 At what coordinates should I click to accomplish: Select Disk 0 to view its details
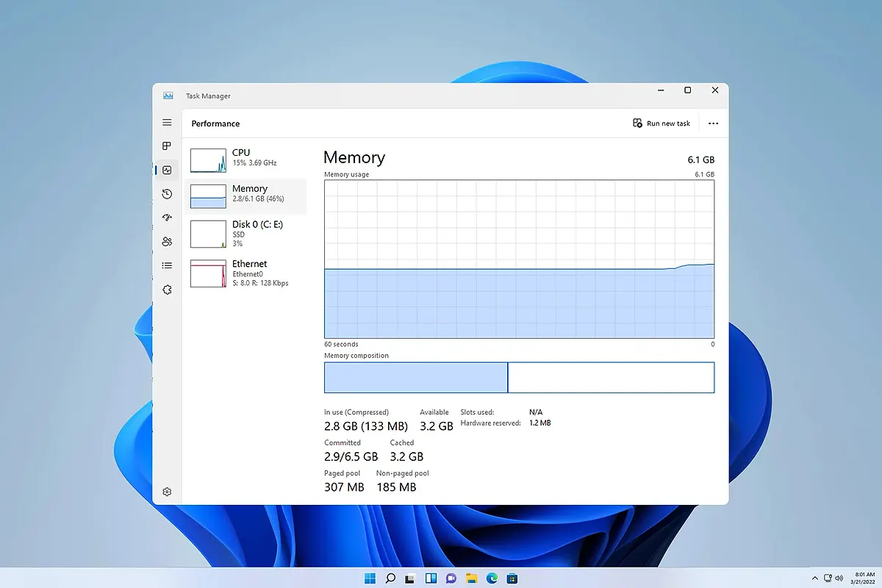pos(246,233)
